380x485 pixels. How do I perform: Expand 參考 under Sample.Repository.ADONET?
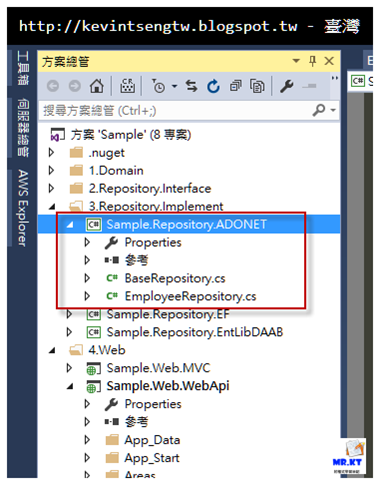(x=87, y=260)
